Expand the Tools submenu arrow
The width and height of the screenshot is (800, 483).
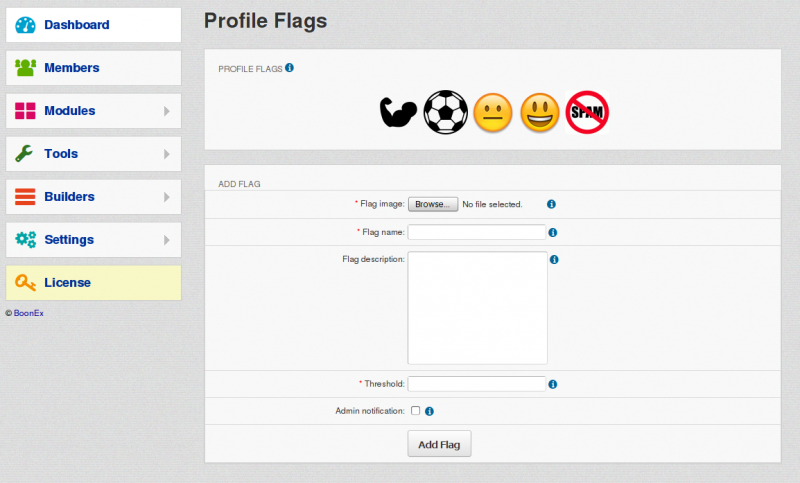(167, 154)
